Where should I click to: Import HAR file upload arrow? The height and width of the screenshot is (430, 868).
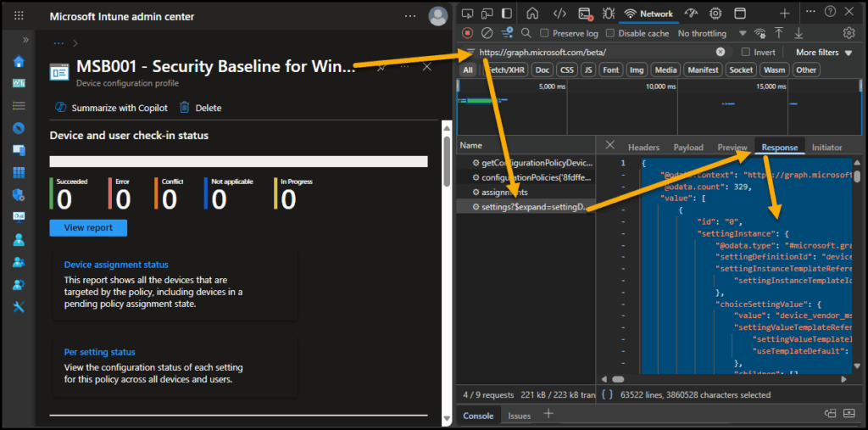point(779,33)
